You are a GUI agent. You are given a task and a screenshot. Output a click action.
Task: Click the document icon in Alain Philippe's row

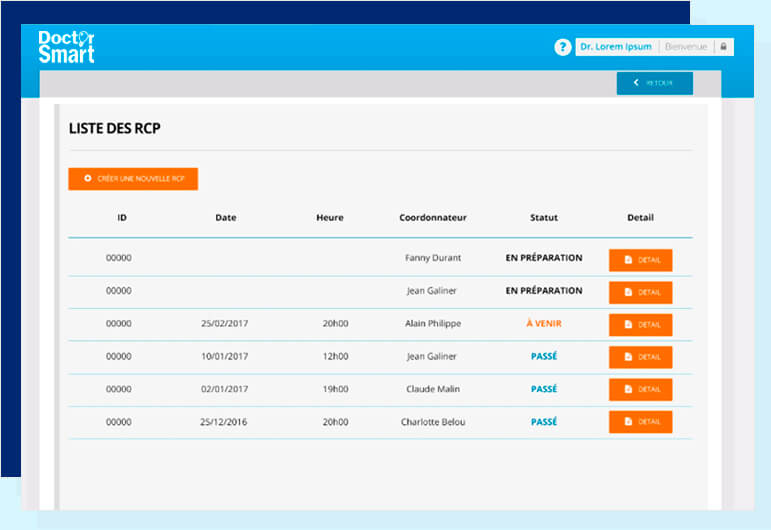[628, 325]
